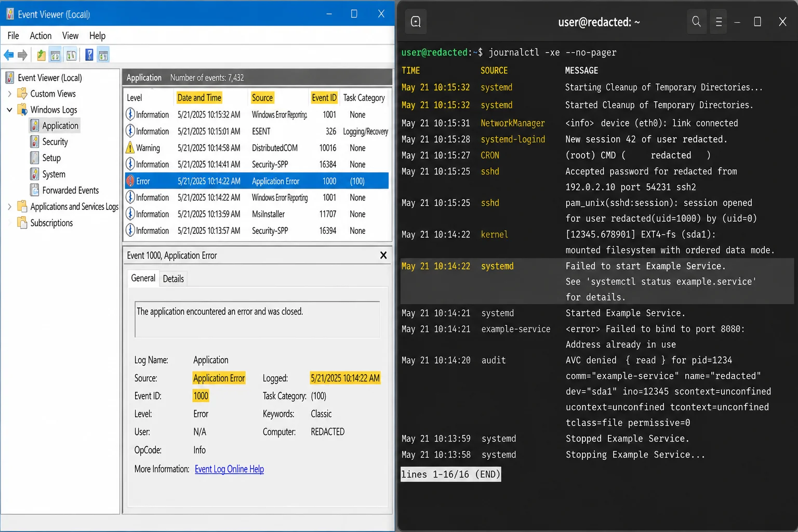Screen dimensions: 798x532
Task: Click the yellow Warning icon of DistributedCOM event
Action: pos(130,148)
